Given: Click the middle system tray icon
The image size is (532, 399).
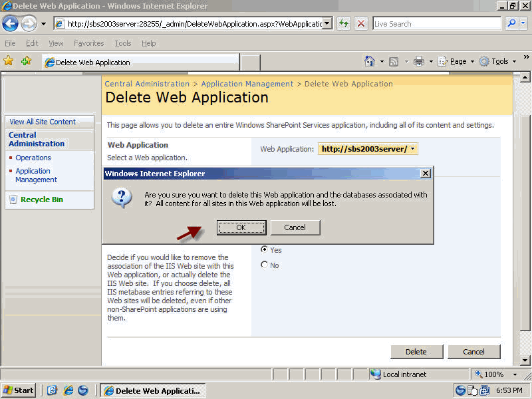Looking at the screenshot, I should (473, 391).
